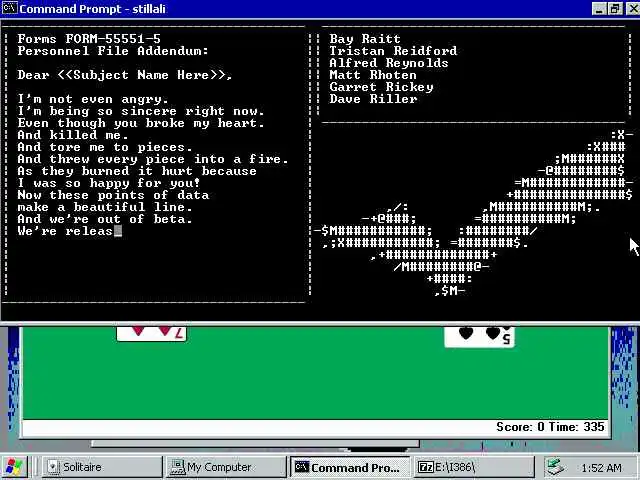
Task: Click the "Personnel File Addendum:" line
Action: point(113,51)
